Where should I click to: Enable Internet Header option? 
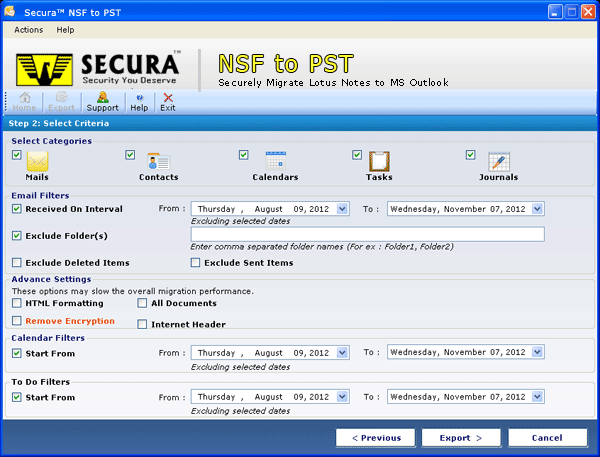pos(142,325)
